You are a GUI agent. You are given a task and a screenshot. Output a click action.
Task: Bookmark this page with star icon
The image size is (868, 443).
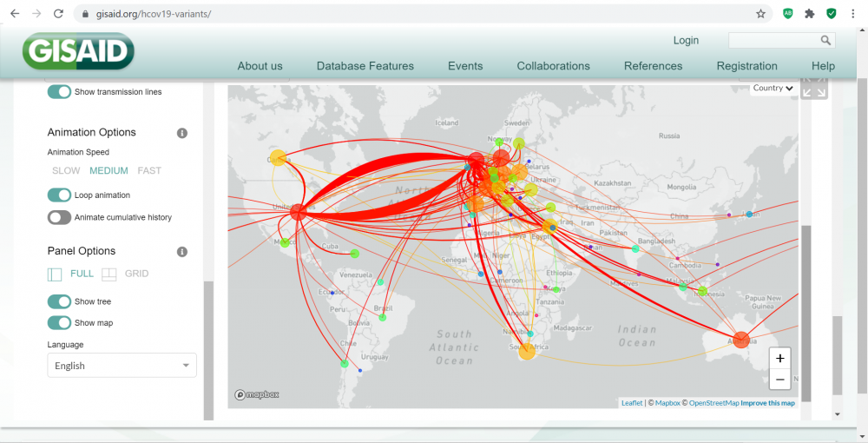pos(760,14)
